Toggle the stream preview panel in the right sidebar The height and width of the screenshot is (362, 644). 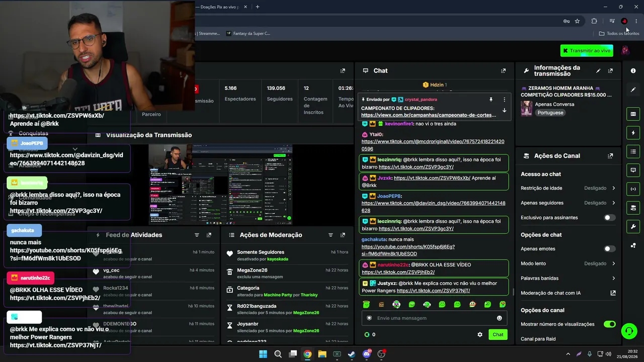[x=633, y=114]
